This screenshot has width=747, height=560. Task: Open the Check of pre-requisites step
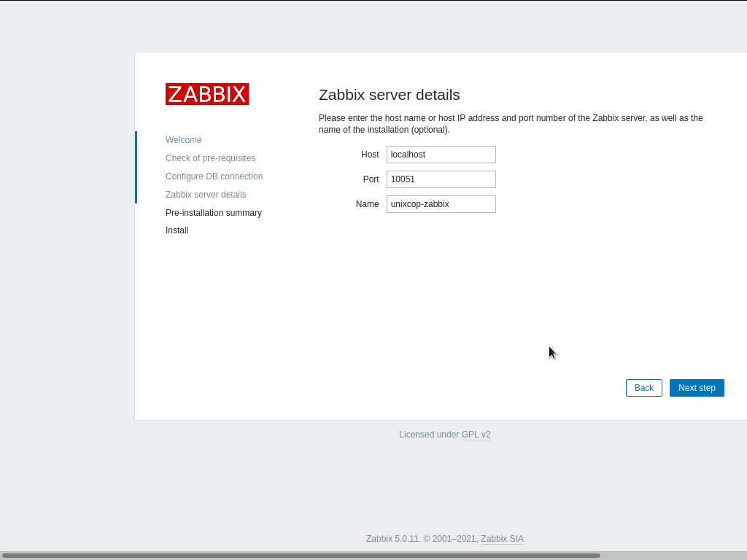coord(210,158)
